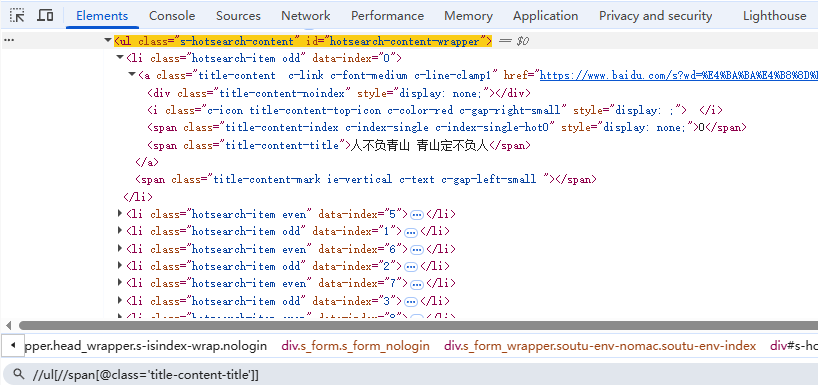Screen dimensions: 818x385
Task: Open the baidu.com href link
Action: tap(678, 75)
